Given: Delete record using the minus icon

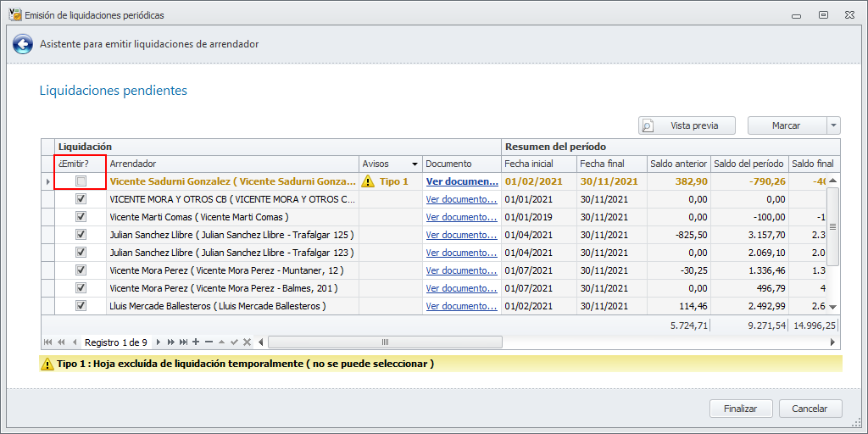Looking at the screenshot, I should 209,342.
